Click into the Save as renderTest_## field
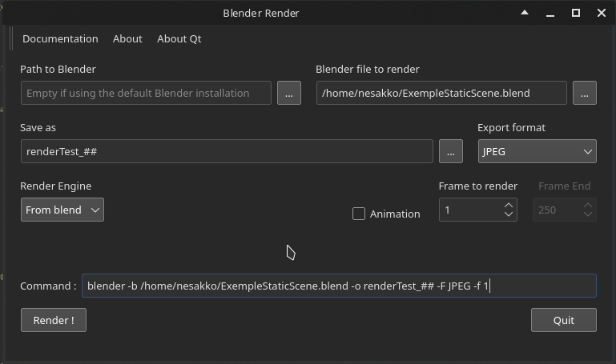The width and height of the screenshot is (616, 364). tap(227, 151)
